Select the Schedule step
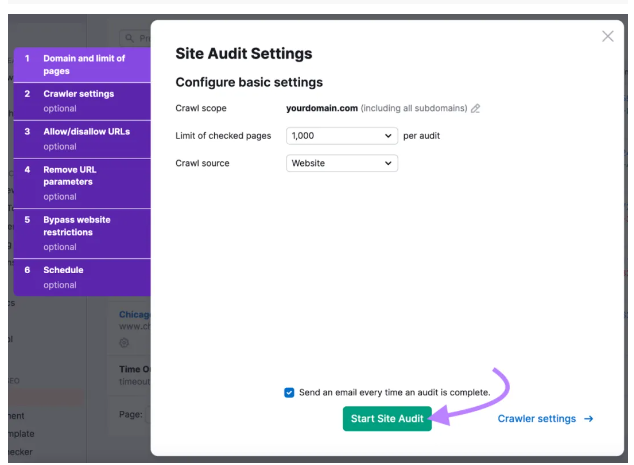The height and width of the screenshot is (465, 634). 82,277
